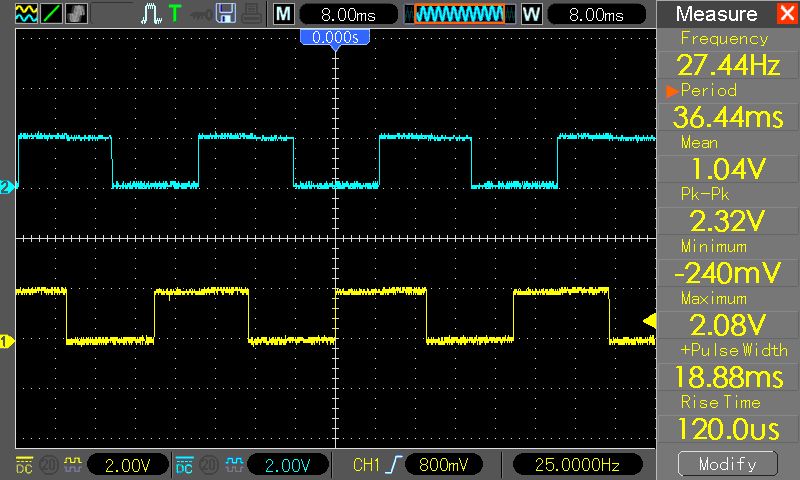Click the W window timebase icon

point(531,14)
